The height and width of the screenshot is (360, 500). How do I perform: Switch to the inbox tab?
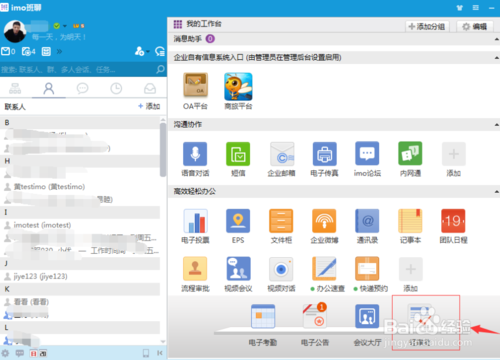pyautogui.click(x=150, y=88)
